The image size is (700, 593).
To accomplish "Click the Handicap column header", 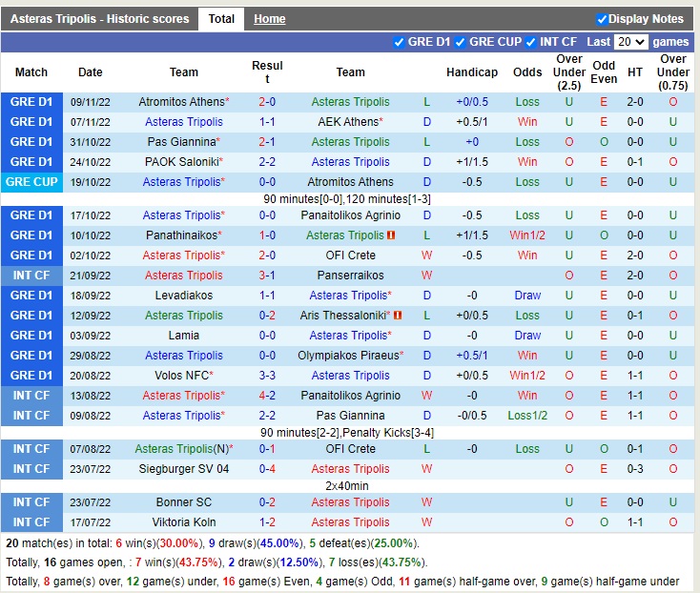I will [471, 72].
